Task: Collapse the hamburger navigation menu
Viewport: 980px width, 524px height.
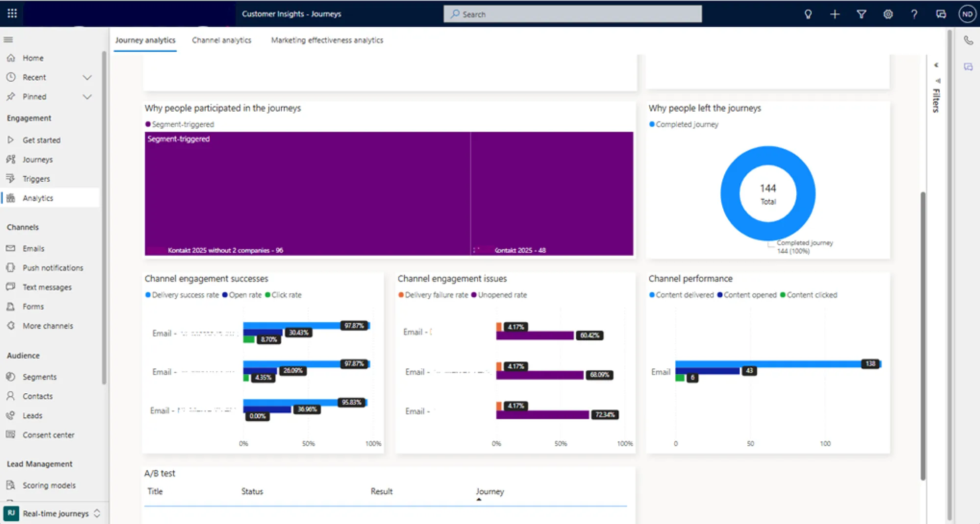Action: point(8,40)
